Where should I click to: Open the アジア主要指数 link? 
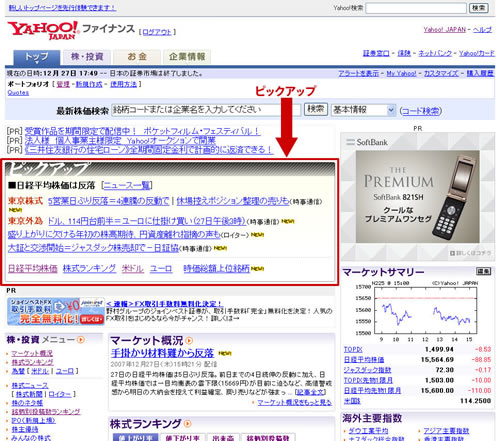point(446,431)
